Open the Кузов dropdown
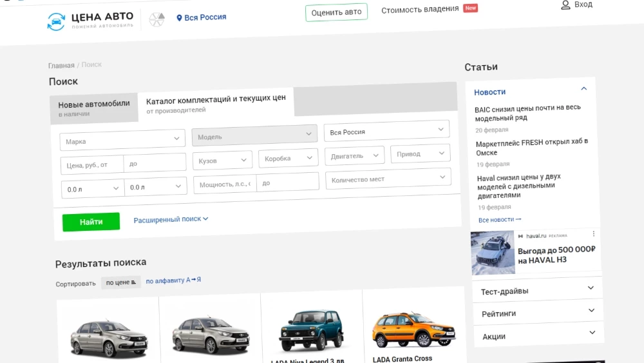The image size is (644, 363). point(222,160)
